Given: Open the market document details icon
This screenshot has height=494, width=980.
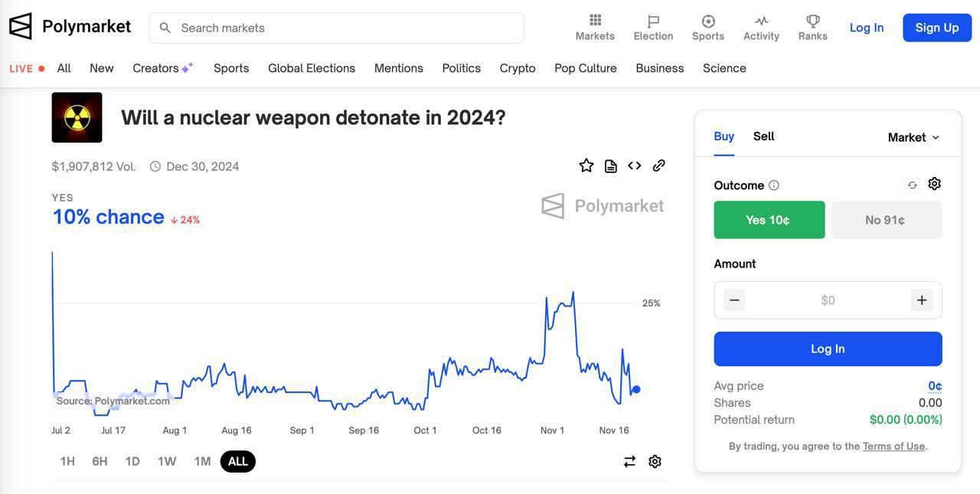Looking at the screenshot, I should point(610,166).
